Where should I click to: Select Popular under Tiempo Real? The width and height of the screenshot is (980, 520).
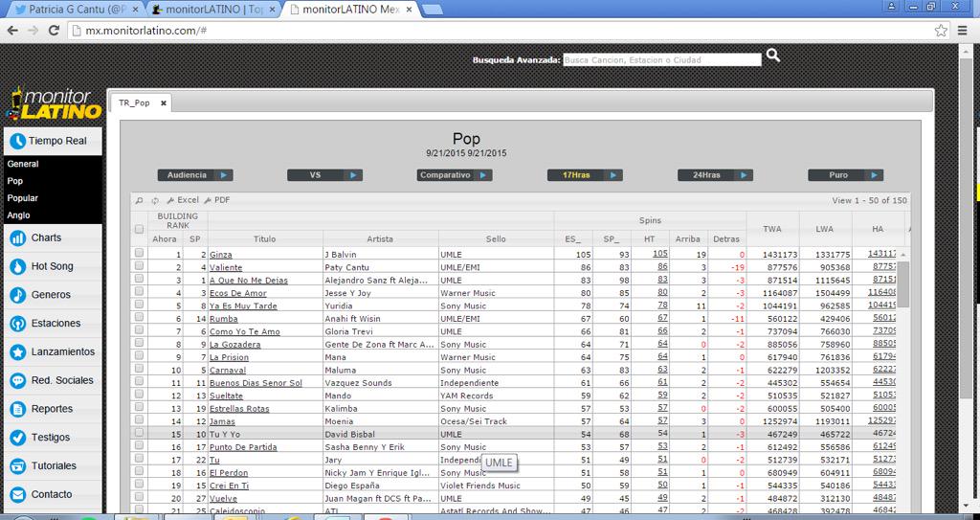click(x=23, y=197)
